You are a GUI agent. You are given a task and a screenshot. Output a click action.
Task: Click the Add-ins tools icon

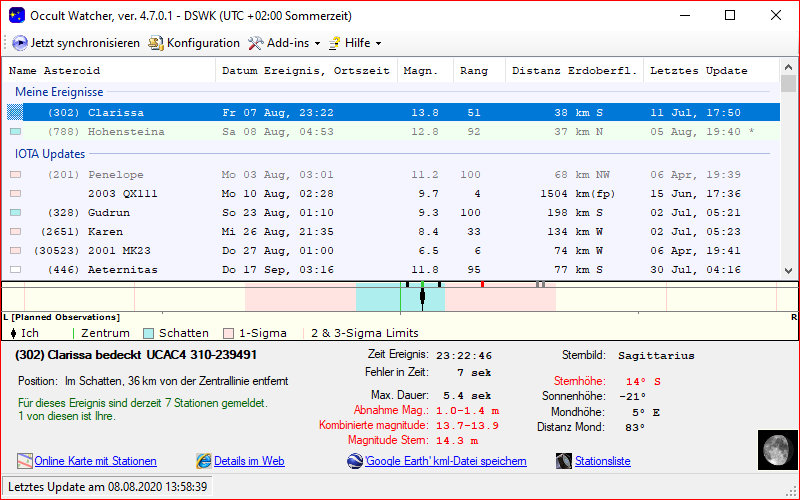[x=255, y=43]
